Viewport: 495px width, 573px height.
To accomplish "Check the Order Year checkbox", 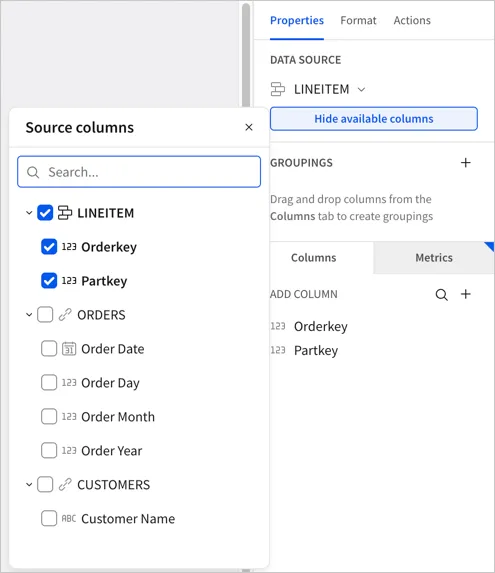I will click(49, 451).
